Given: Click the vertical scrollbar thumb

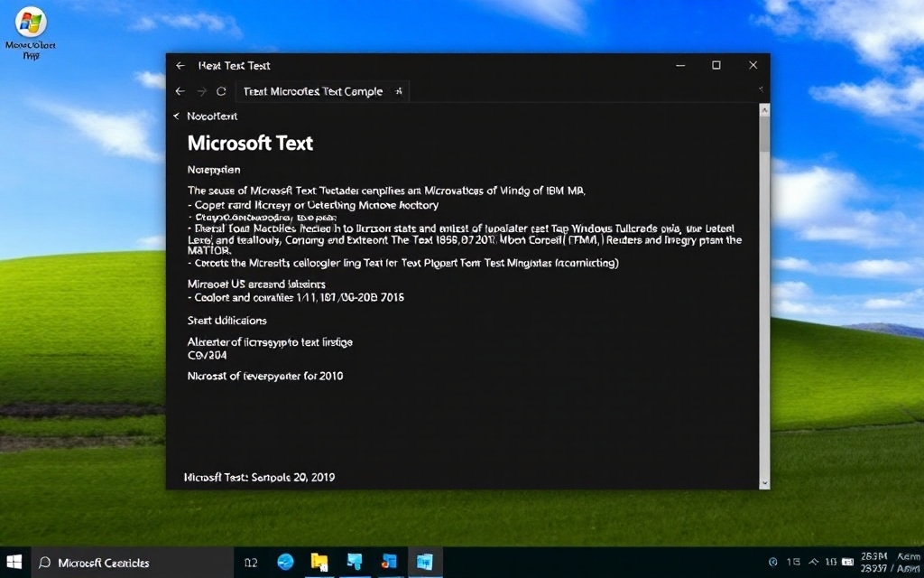Looking at the screenshot, I should pyautogui.click(x=764, y=135).
